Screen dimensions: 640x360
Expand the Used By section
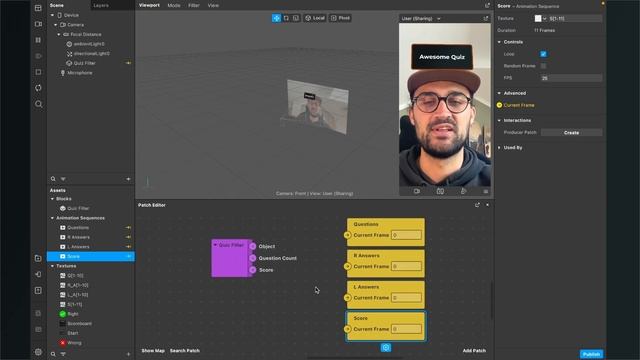pyautogui.click(x=499, y=147)
